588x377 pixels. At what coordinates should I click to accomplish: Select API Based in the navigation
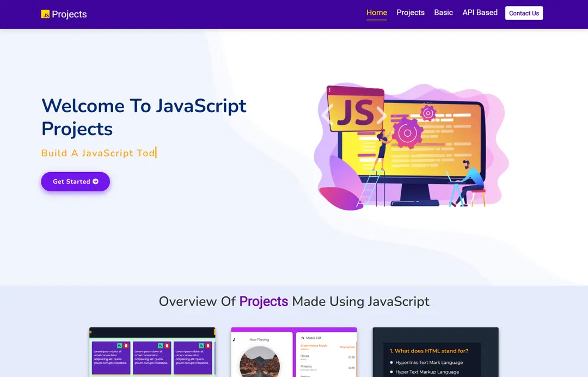click(480, 13)
